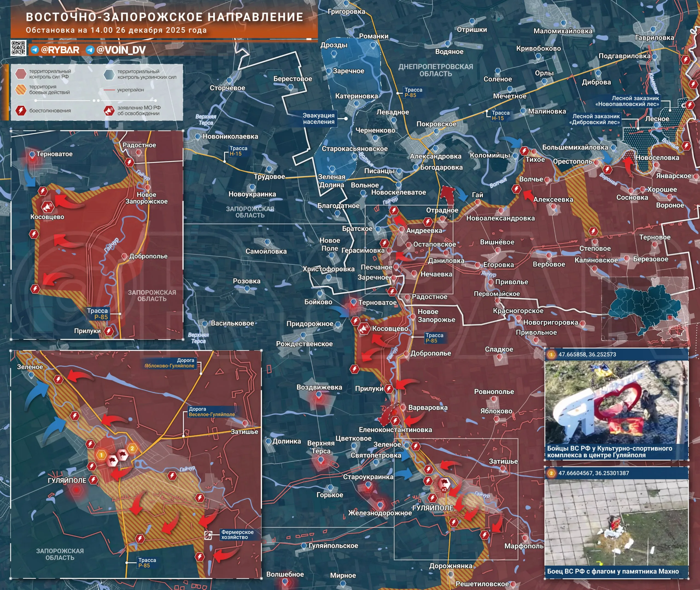Click the заявление МО РФ legend icon
Screen dimensions: 700x590
(109, 110)
